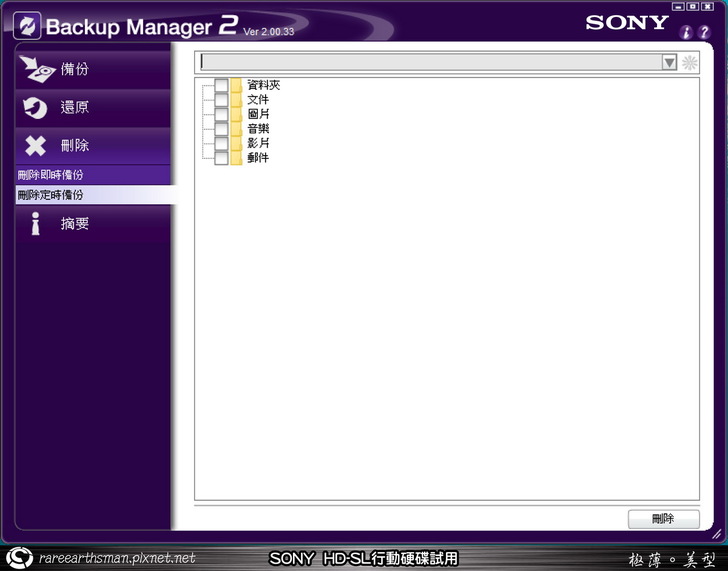Viewport: 728px width, 571px height.
Task: Open the info icon near the SONY logo
Action: point(686,32)
